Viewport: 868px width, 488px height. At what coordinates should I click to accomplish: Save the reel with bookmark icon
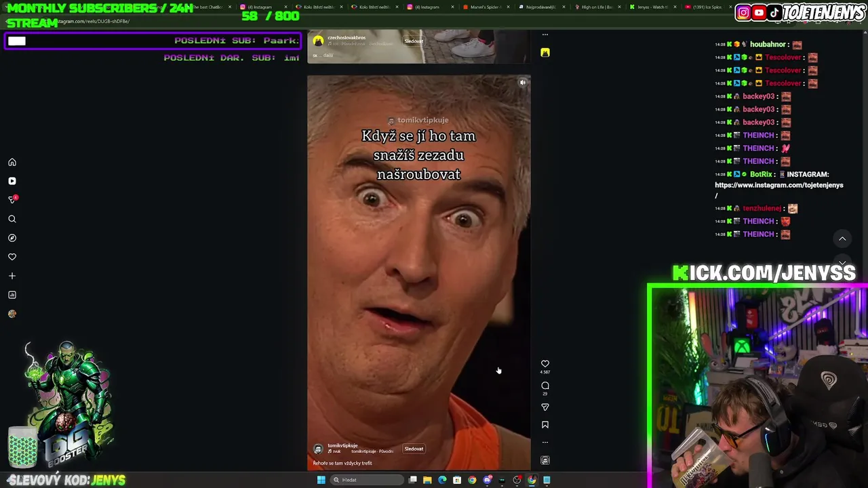545,425
